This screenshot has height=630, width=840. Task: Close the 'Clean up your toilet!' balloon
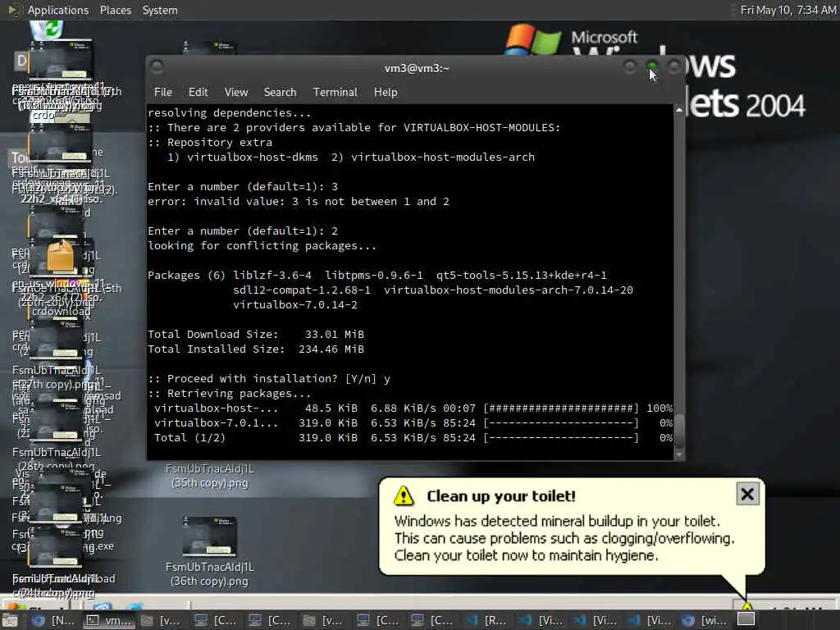coord(746,494)
